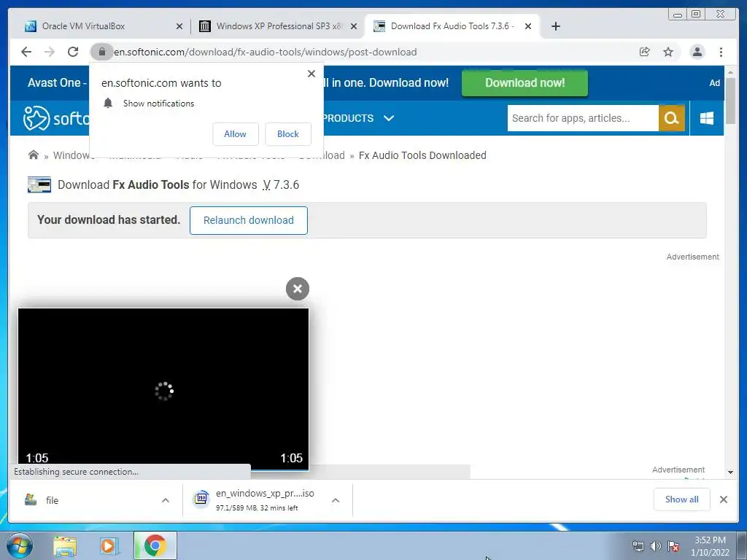
Task: Click Show all downloads
Action: [682, 499]
